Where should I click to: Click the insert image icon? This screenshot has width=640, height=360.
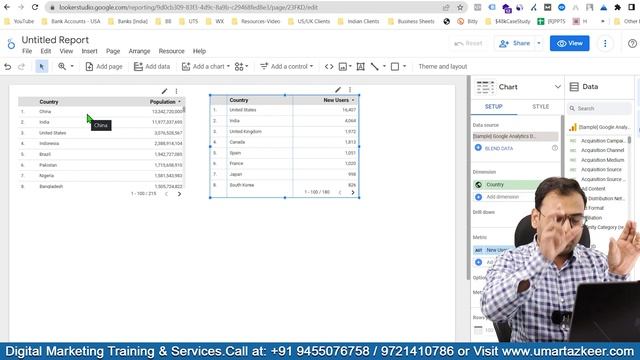343,67
